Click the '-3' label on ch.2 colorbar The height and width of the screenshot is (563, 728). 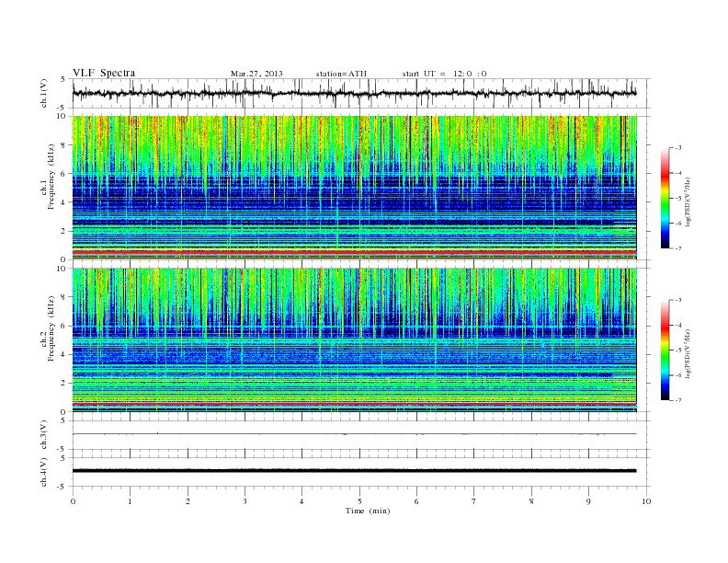click(677, 300)
